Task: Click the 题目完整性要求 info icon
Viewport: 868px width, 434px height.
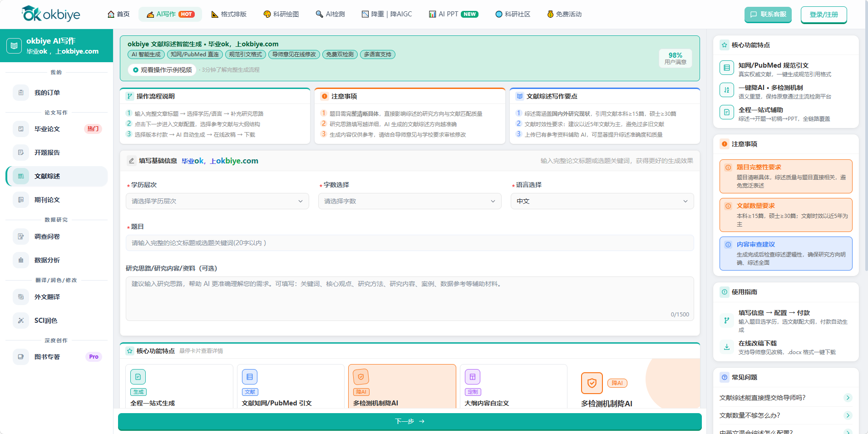Action: tap(728, 168)
